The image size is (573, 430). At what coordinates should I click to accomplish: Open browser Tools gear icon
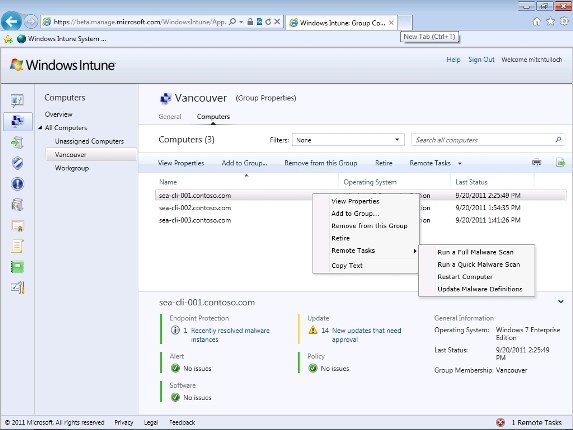click(564, 22)
